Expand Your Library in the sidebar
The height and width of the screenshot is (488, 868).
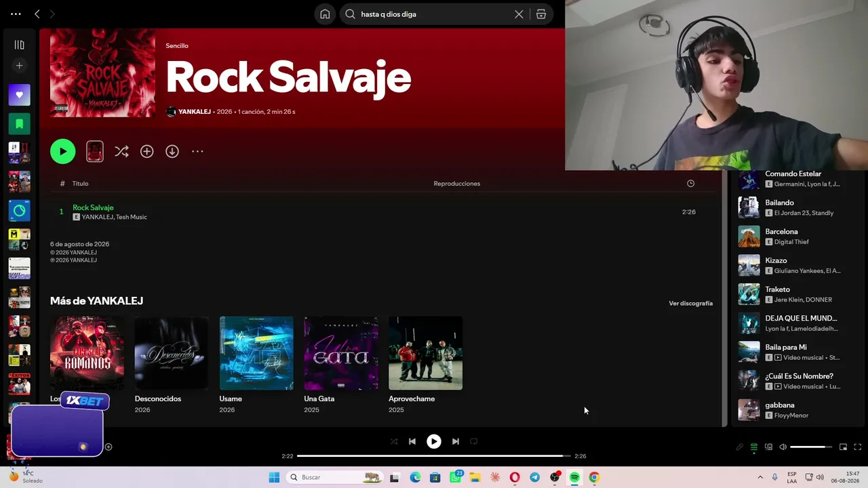pos(19,45)
